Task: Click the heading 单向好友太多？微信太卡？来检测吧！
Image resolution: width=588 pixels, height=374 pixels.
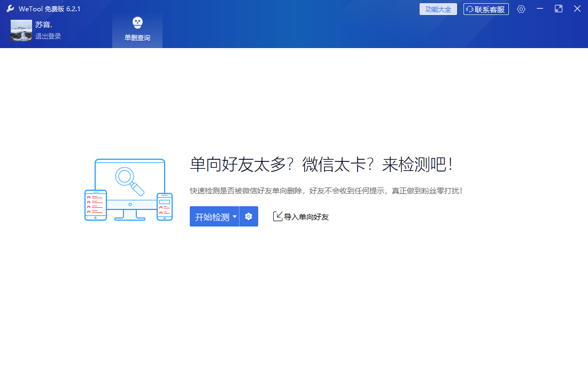Action: pos(321,165)
